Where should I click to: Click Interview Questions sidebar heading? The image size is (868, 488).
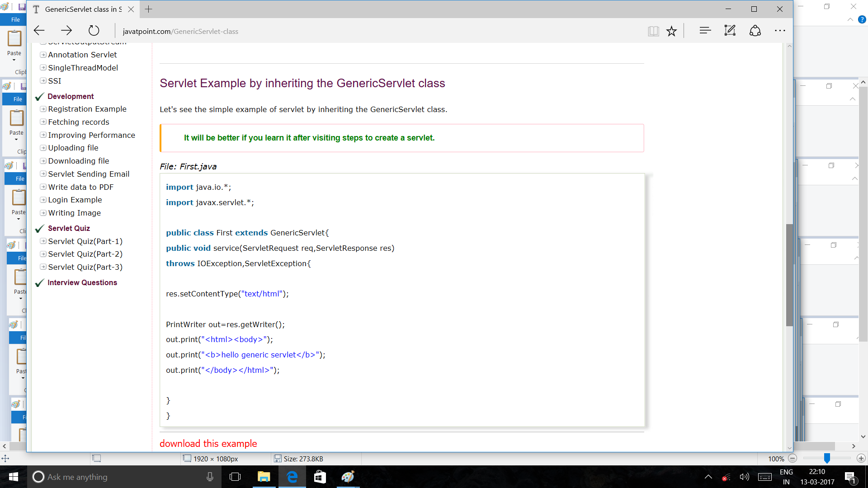(82, 282)
